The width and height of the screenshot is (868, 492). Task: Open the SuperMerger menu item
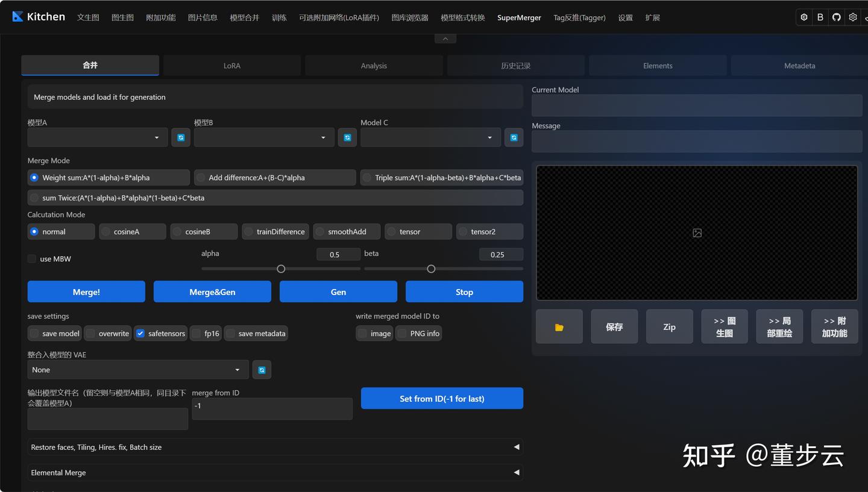pos(519,17)
